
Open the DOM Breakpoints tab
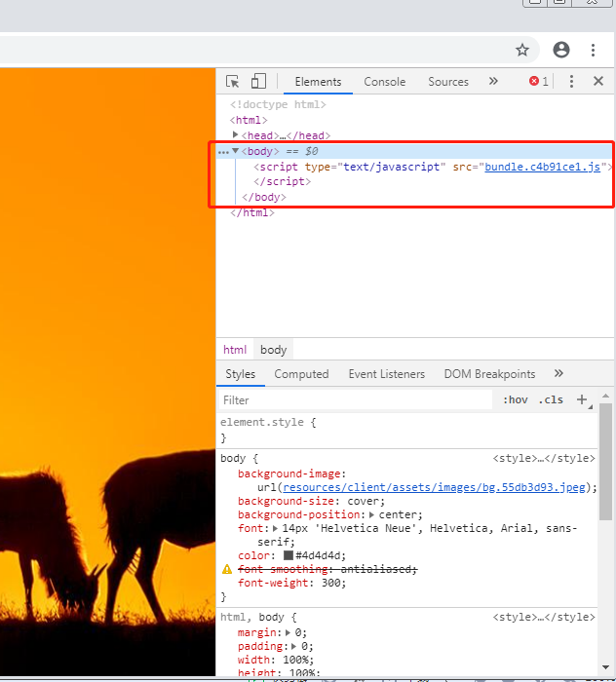click(489, 374)
